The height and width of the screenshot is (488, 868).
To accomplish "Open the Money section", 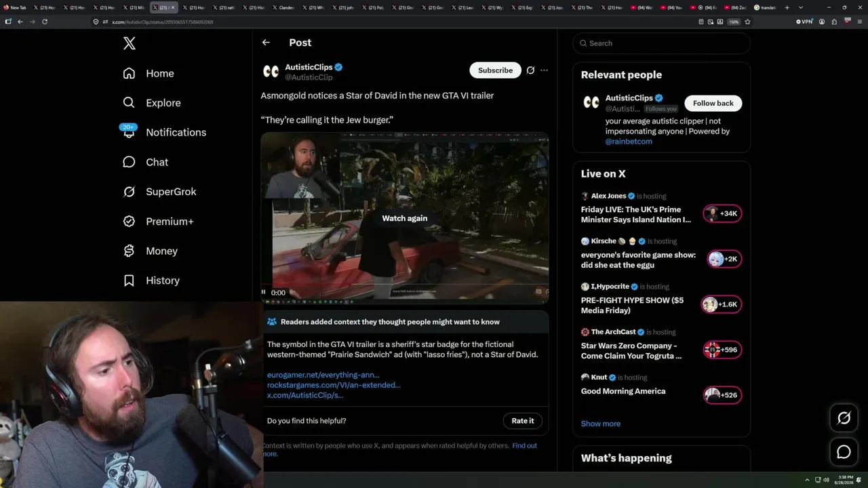I will click(x=150, y=251).
